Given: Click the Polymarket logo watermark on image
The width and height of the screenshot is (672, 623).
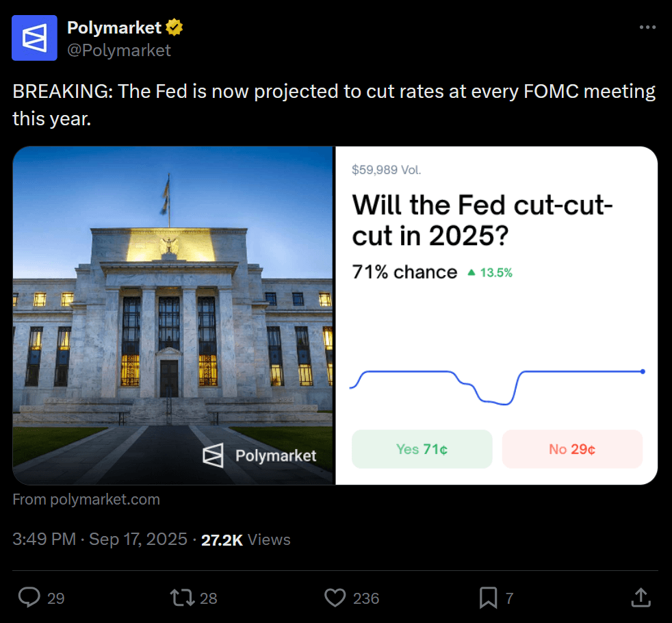Looking at the screenshot, I should (260, 455).
